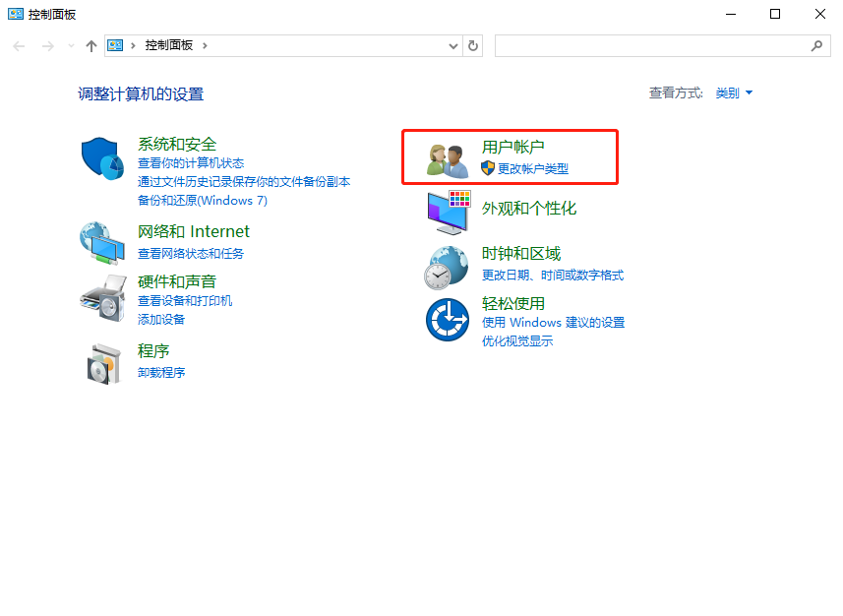Image resolution: width=843 pixels, height=616 pixels.
Task: Click the refresh button in address bar
Action: coord(472,45)
